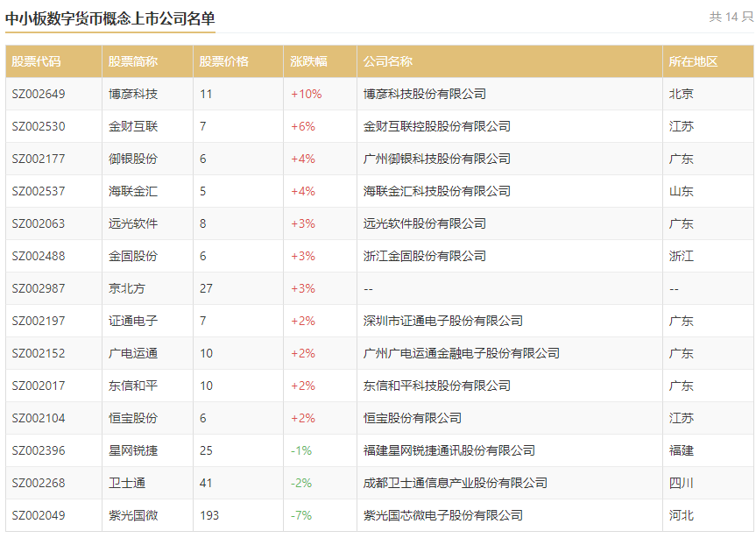Open 星网锐捷 stock name

(x=133, y=450)
